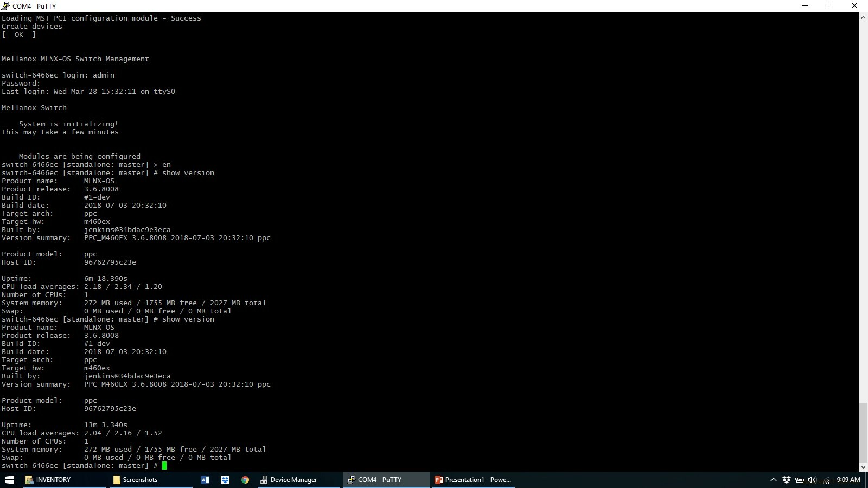Click "Mellanox MLNX-OS Switch Management" banner text
868x488 pixels.
click(x=75, y=59)
